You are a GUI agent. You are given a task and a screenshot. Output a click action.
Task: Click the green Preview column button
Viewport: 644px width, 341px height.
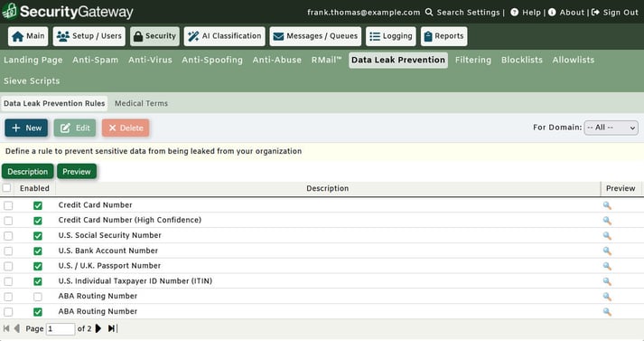click(x=77, y=172)
